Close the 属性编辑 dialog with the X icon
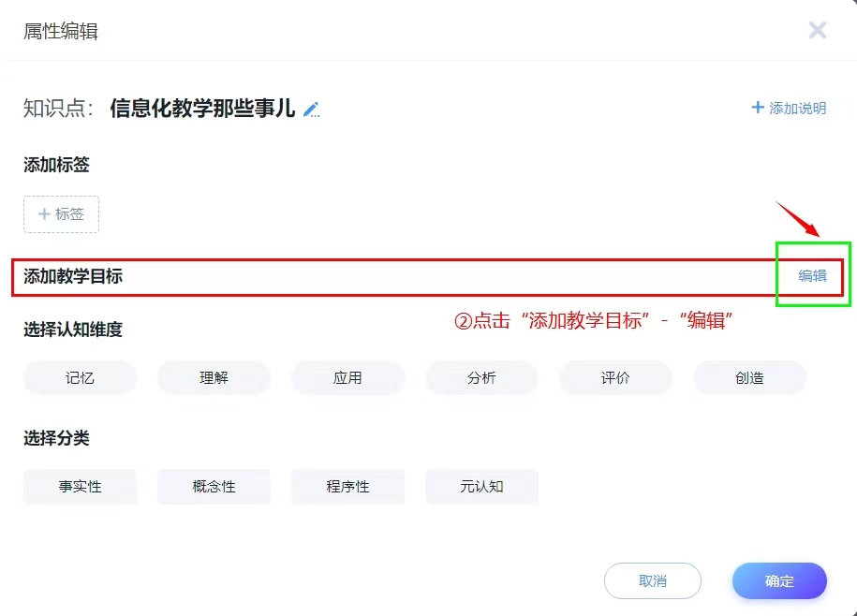Viewport: 857px width, 616px height. (818, 31)
